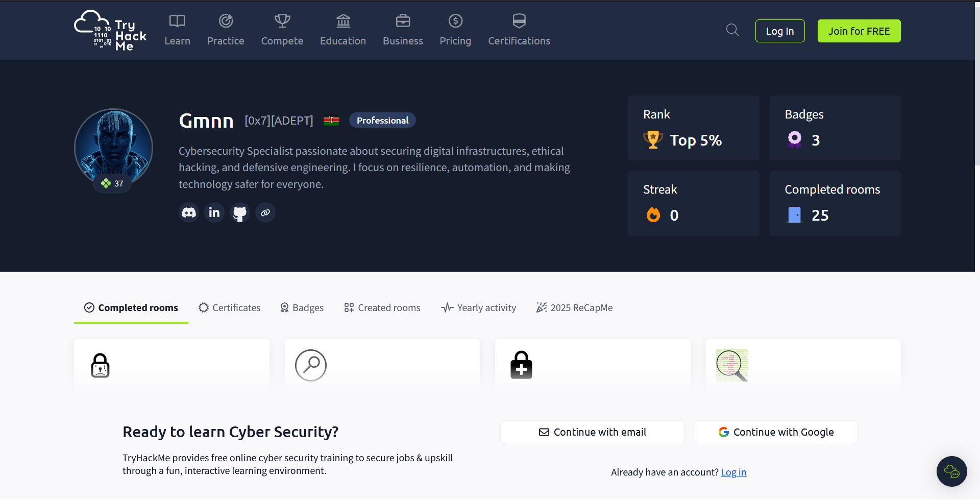Click the Rank trophy icon
The height and width of the screenshot is (500, 980).
pos(653,140)
